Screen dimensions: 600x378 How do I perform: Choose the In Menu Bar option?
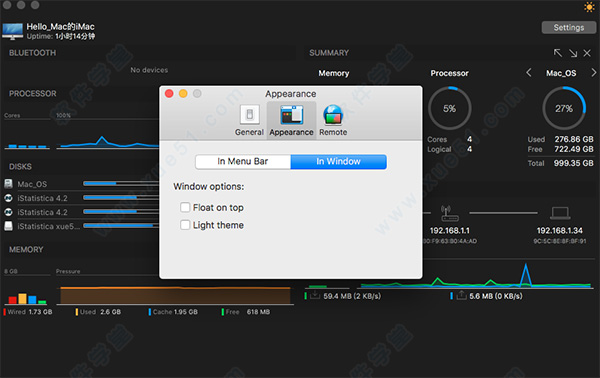(x=243, y=161)
